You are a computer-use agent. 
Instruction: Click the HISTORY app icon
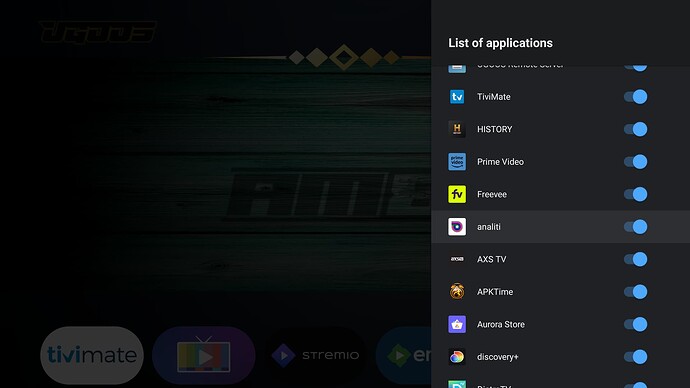[457, 129]
